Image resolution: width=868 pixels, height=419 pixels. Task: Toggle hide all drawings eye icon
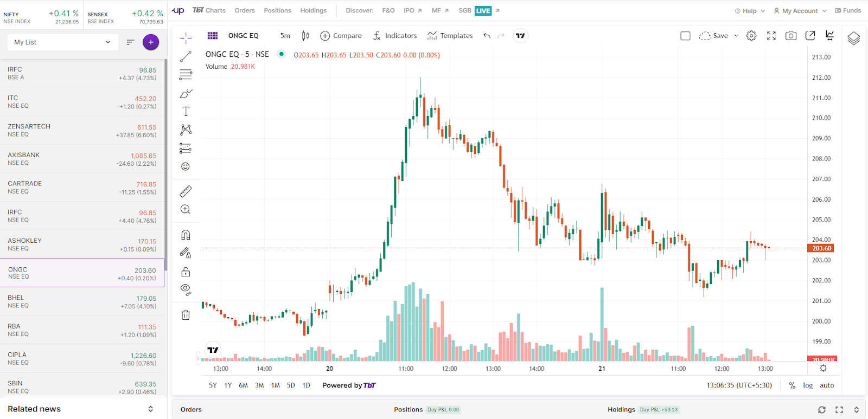point(186,289)
